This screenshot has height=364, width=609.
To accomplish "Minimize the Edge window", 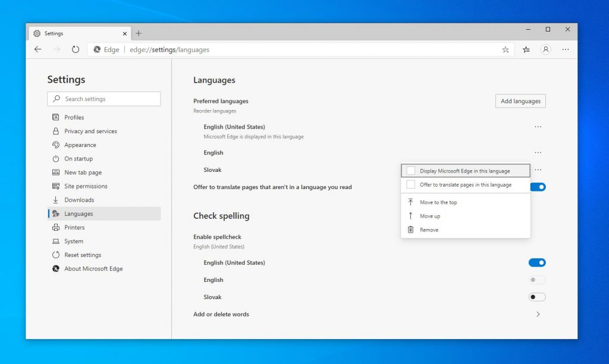I will pyautogui.click(x=528, y=29).
